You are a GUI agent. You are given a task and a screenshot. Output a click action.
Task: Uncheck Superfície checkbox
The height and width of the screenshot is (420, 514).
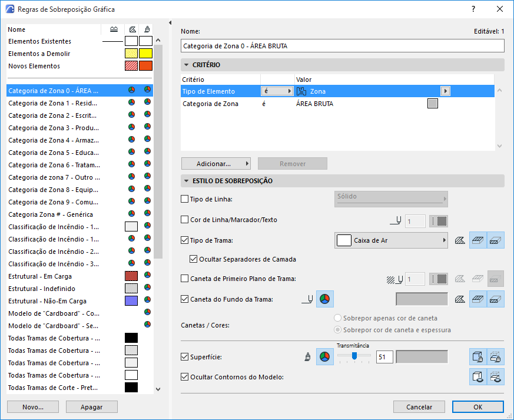pyautogui.click(x=184, y=357)
